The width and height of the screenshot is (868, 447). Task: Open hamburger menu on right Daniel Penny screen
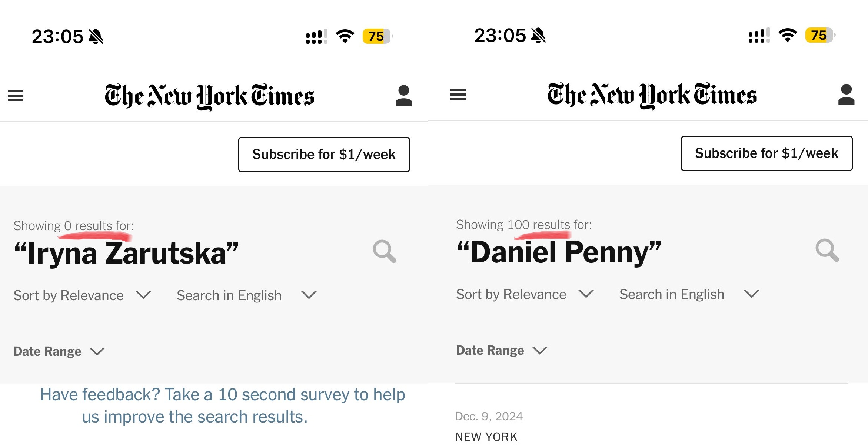[458, 95]
